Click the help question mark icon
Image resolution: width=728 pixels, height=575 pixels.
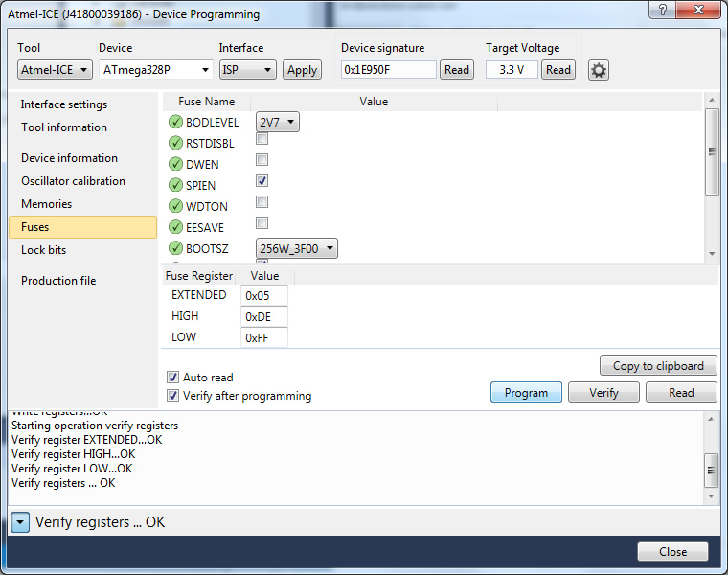pyautogui.click(x=660, y=11)
